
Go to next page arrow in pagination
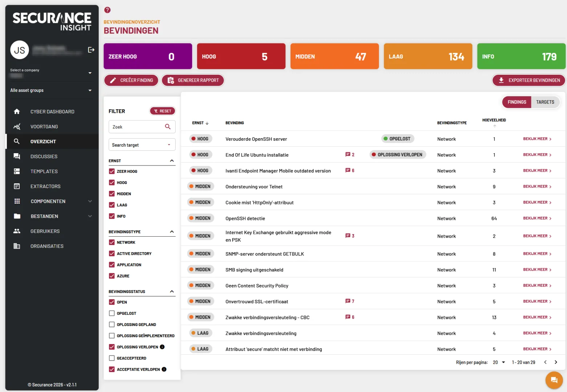(x=556, y=362)
